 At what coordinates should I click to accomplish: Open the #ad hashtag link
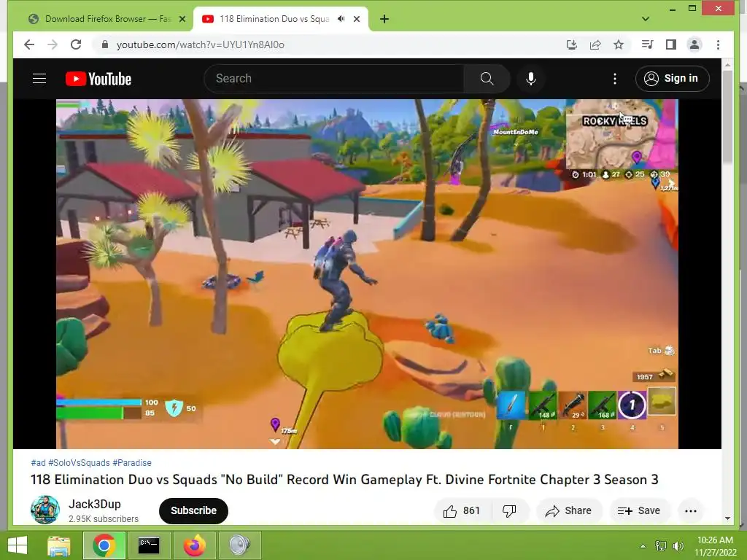point(38,463)
